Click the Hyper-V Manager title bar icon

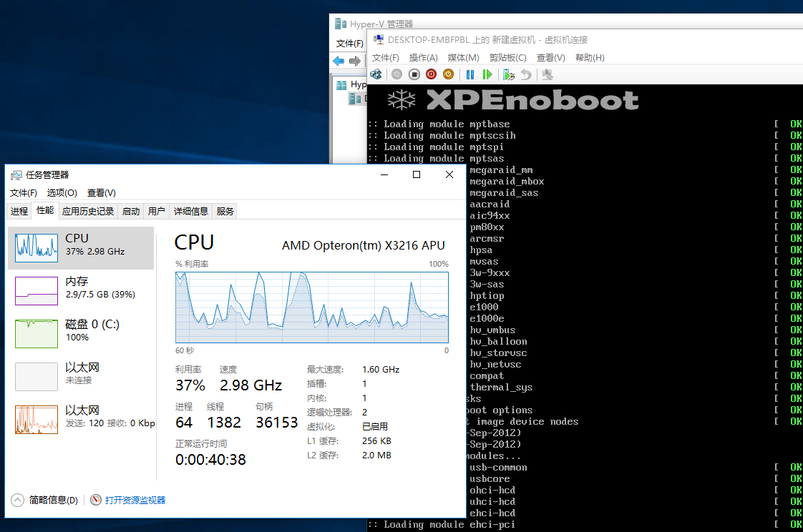point(341,24)
